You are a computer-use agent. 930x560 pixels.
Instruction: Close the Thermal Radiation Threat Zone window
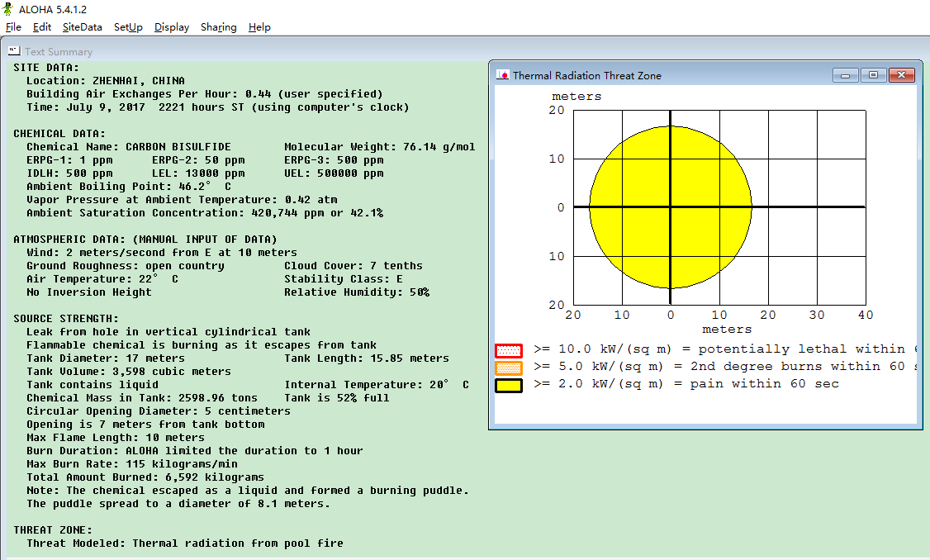click(x=902, y=74)
